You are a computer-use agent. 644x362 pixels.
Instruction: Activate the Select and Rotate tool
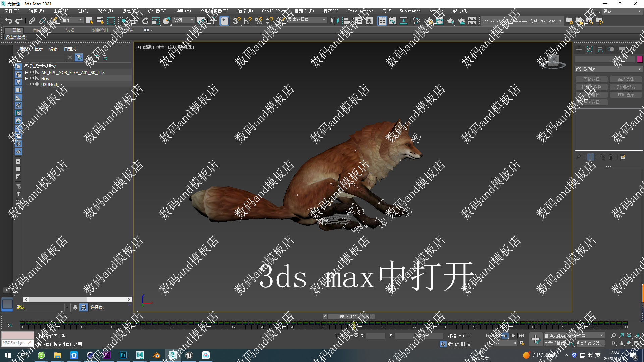click(145, 21)
